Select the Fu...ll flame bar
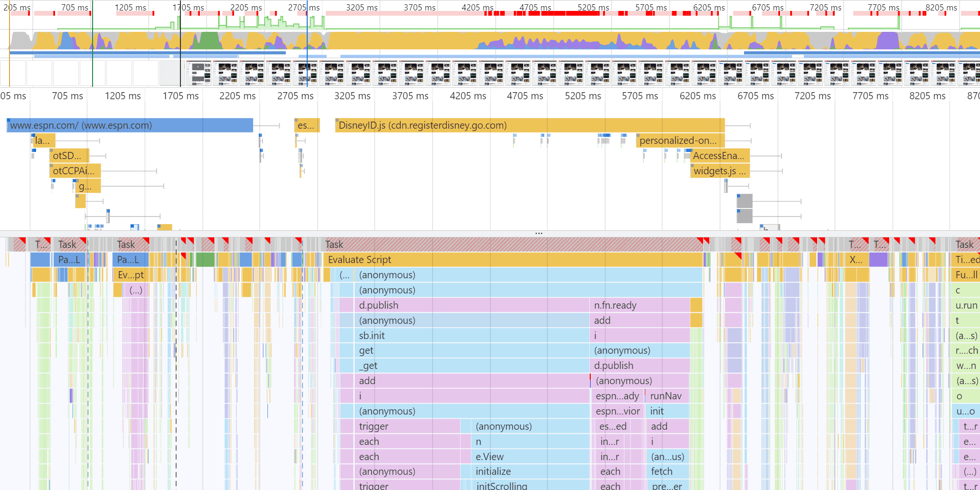 click(966, 275)
